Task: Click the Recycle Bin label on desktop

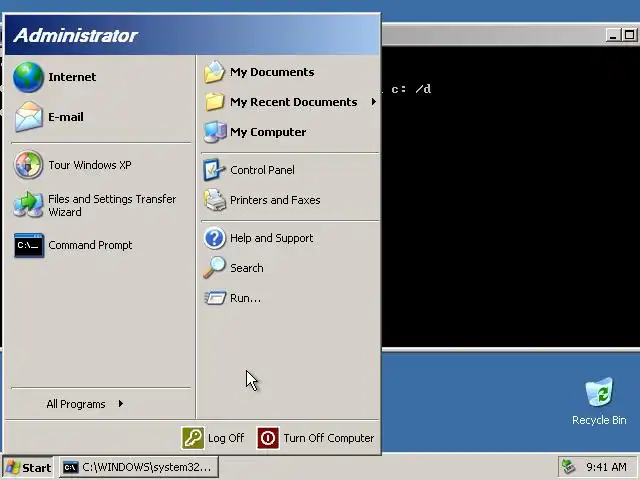Action: pyautogui.click(x=599, y=420)
